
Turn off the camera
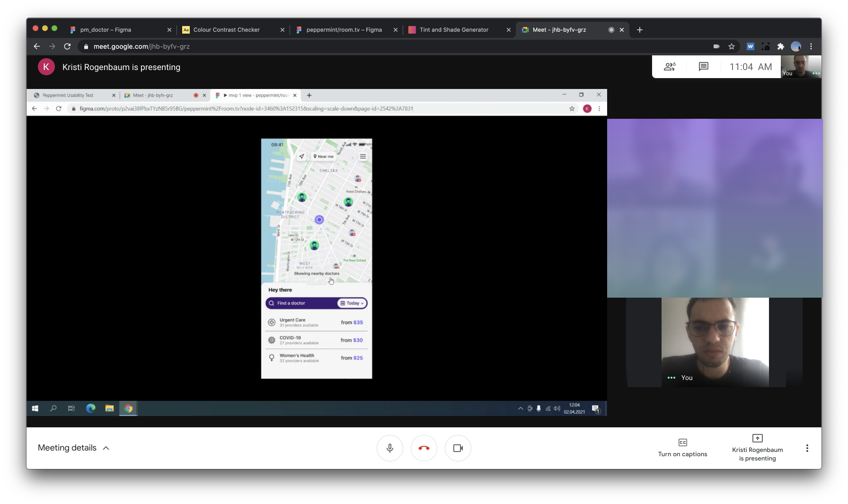458,448
